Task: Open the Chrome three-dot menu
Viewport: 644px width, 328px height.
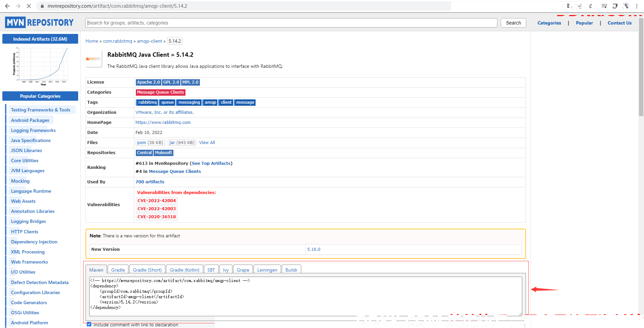Action: (x=637, y=6)
